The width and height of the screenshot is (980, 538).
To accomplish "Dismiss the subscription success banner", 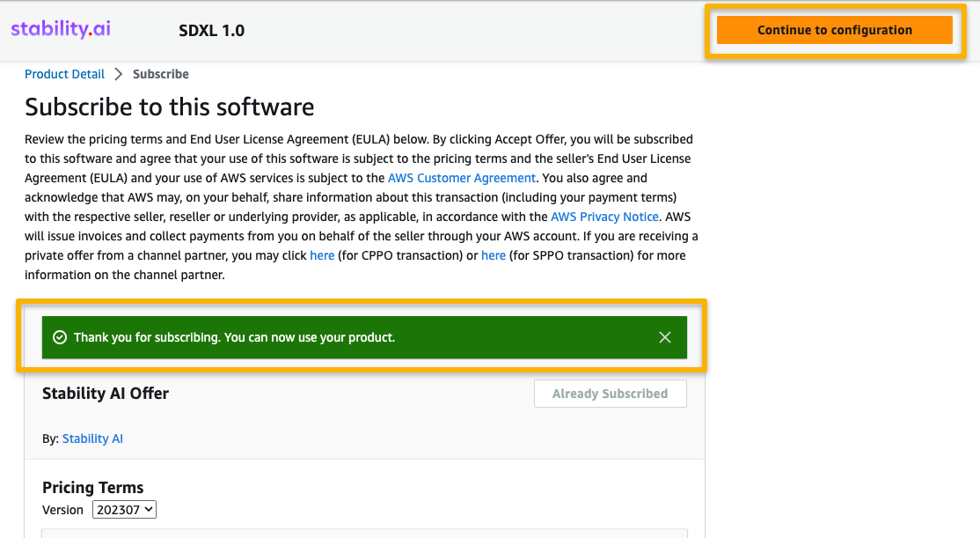I will 665,337.
